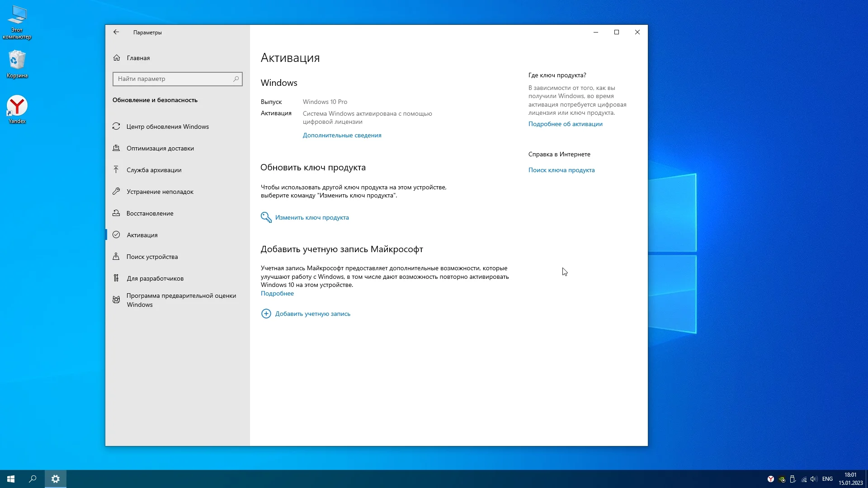Click Поиск ключа продукта link
Viewport: 868px width, 488px height.
click(561, 170)
